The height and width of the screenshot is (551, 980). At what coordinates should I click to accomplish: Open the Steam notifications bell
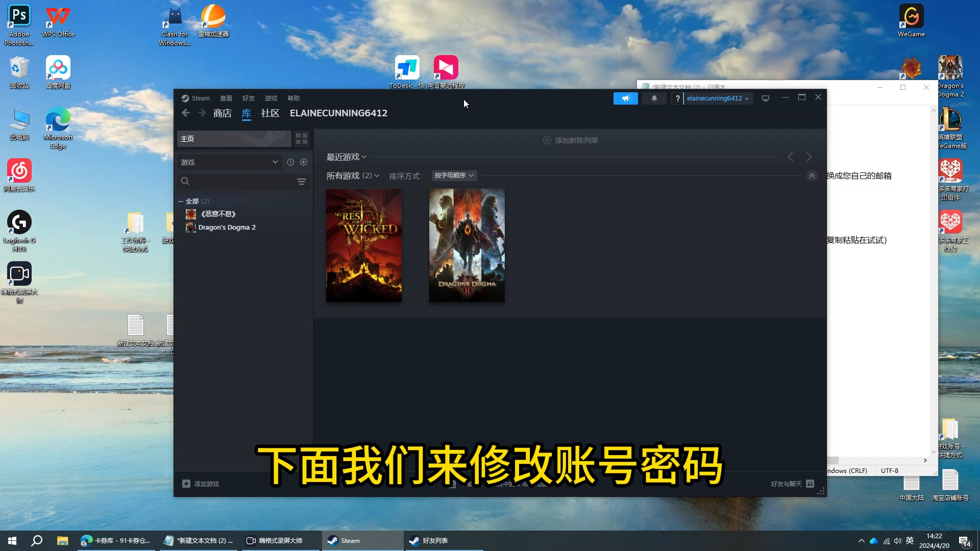pyautogui.click(x=654, y=98)
